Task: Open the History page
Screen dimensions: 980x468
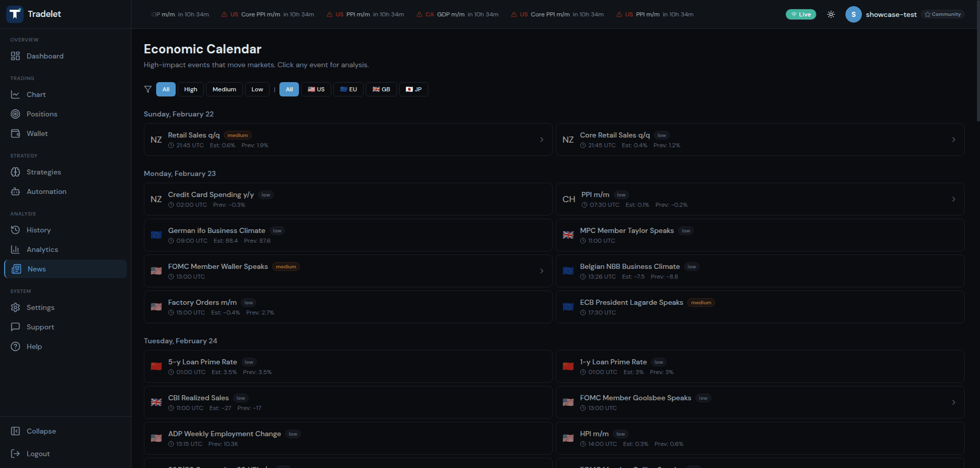Action: pyautogui.click(x=39, y=230)
